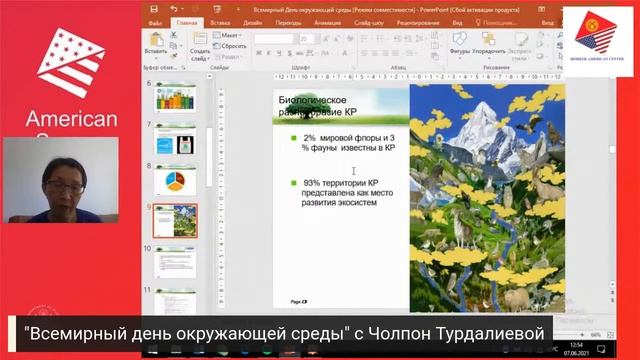Select slide 8 pie chart thumbnail
The height and width of the screenshot is (360, 640).
(x=176, y=180)
